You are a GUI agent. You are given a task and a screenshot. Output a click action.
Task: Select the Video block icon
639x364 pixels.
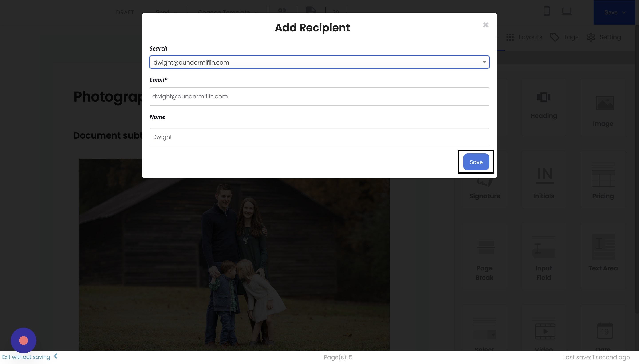click(545, 331)
